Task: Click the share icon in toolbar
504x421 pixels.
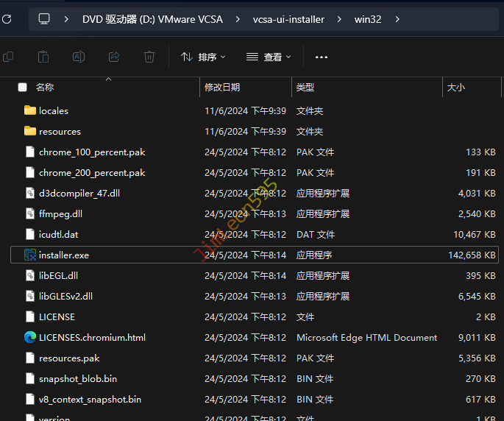Action: (114, 57)
